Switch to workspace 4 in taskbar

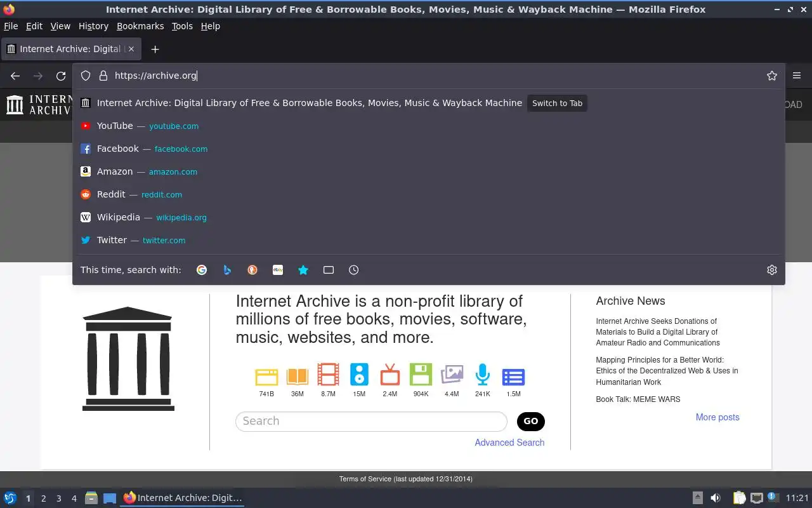[74, 498]
